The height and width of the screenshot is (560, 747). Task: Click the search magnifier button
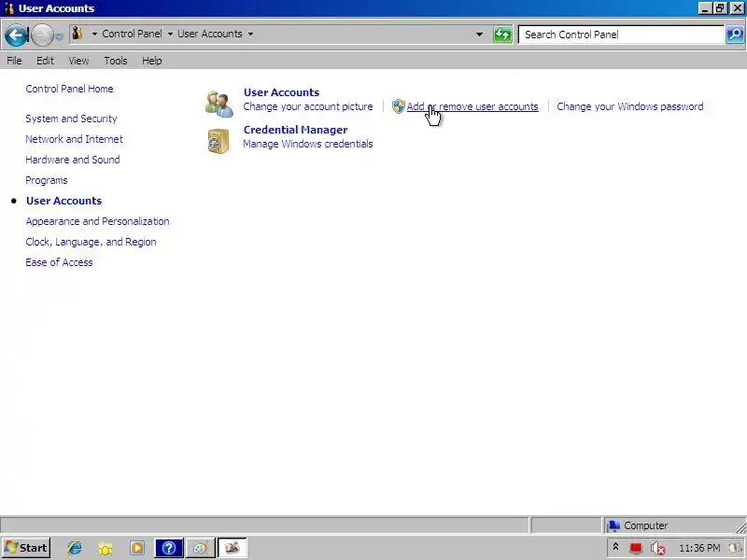click(x=735, y=35)
